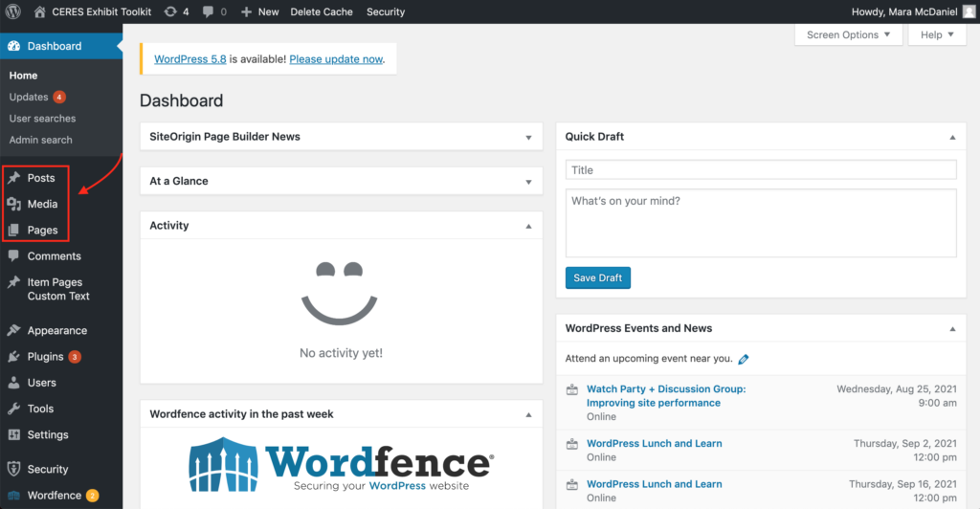The image size is (980, 509).
Task: Open the Users sidebar item
Action: click(x=41, y=383)
